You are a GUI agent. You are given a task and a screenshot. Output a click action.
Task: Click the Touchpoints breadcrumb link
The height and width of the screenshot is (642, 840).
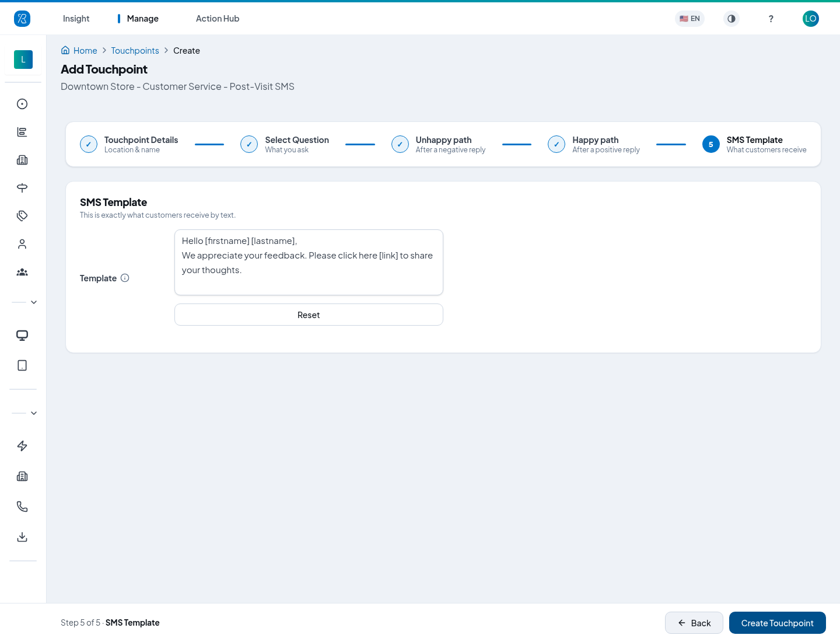pos(135,51)
